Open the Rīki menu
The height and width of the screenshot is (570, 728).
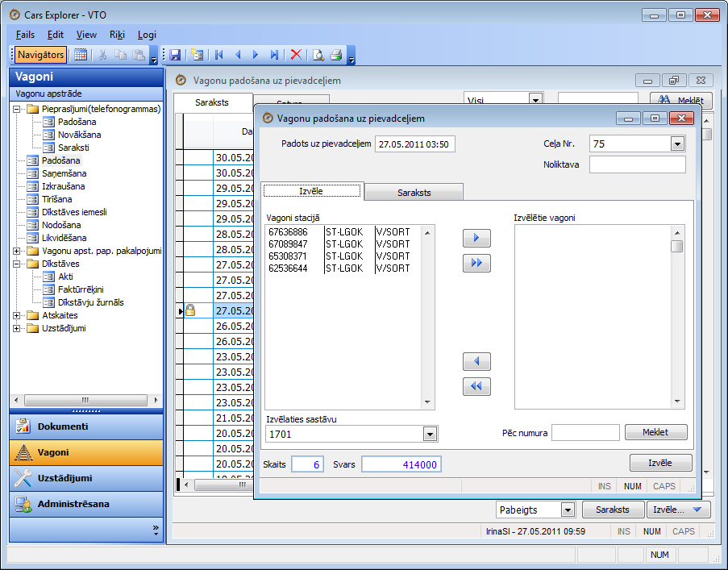pos(117,35)
